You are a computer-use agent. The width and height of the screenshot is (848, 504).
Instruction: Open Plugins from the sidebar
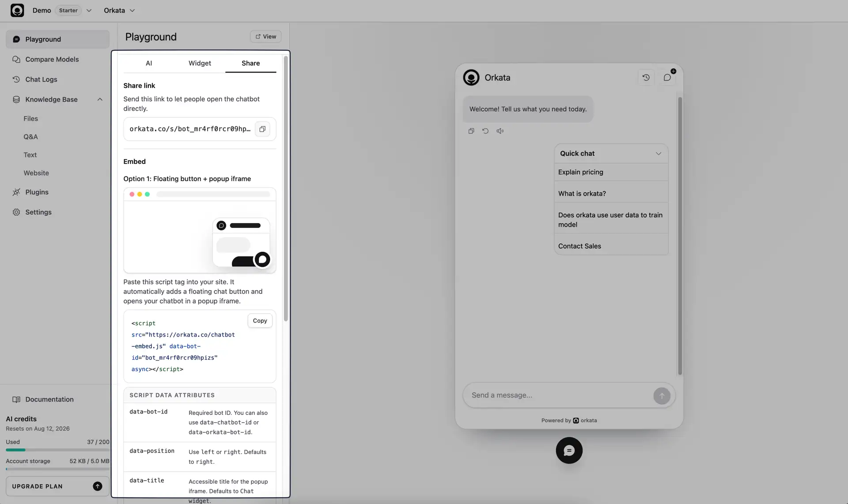pyautogui.click(x=57, y=192)
